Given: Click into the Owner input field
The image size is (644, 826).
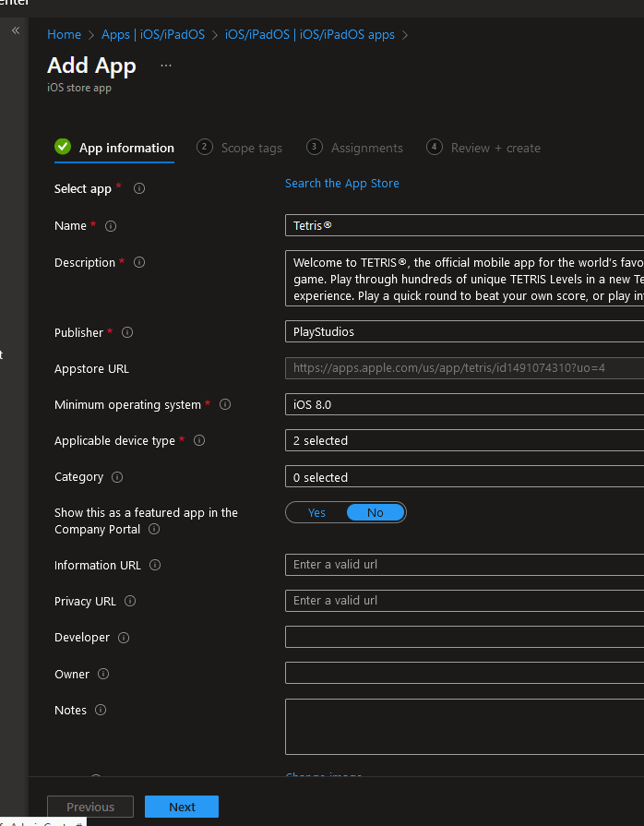Looking at the screenshot, I should click(464, 673).
